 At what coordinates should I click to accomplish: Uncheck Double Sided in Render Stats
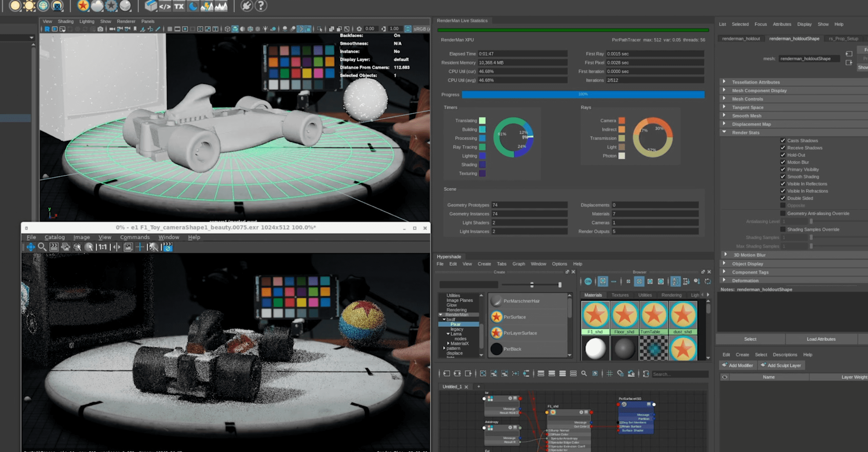click(783, 198)
